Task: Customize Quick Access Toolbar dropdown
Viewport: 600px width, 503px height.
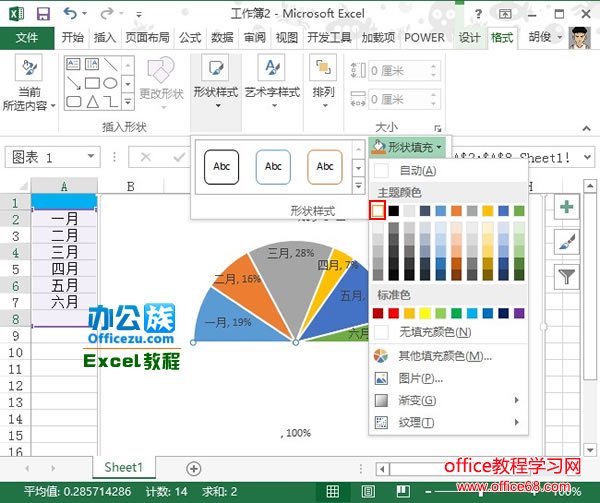Action: coord(139,15)
